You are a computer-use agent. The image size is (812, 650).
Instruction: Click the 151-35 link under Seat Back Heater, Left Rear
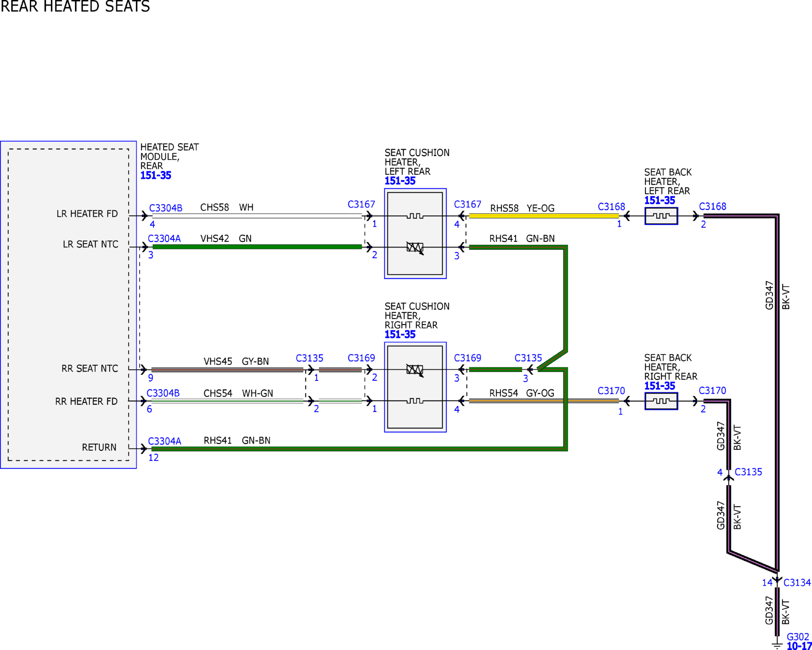click(x=660, y=200)
